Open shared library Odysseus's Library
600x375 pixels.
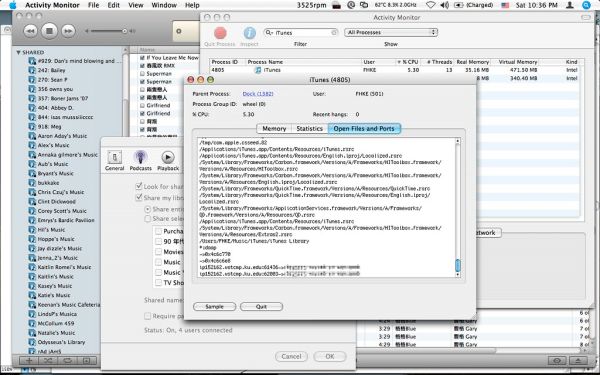[x=61, y=342]
